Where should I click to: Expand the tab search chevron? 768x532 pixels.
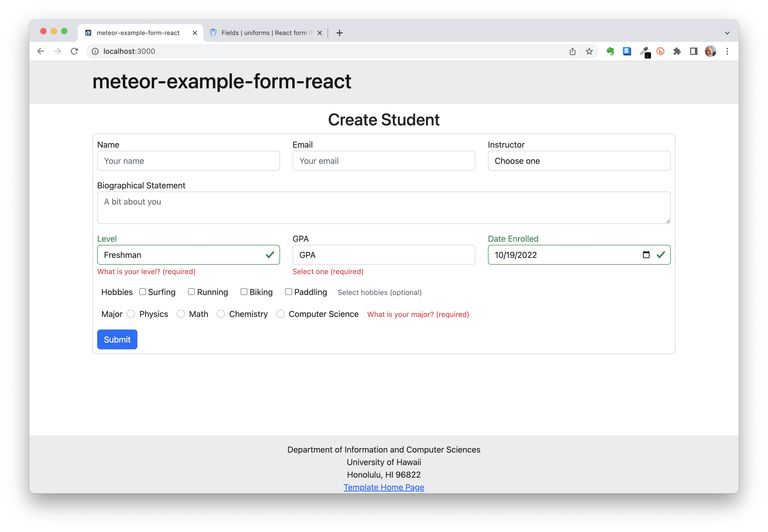coord(727,33)
